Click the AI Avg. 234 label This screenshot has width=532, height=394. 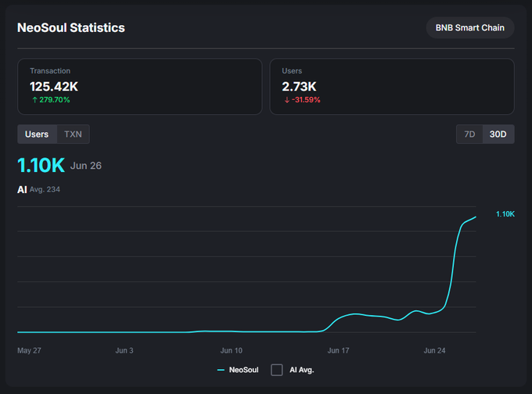[x=38, y=189]
